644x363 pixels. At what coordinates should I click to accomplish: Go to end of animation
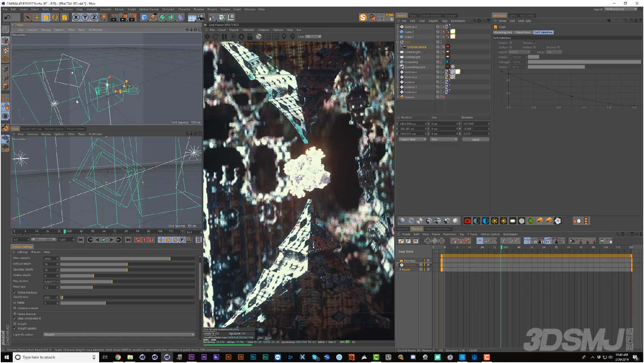tap(128, 240)
